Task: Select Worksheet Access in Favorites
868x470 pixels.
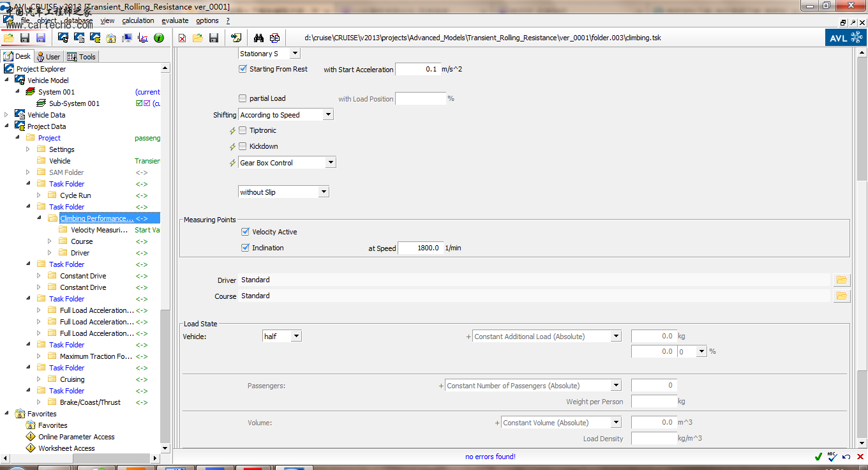Action: [66, 448]
